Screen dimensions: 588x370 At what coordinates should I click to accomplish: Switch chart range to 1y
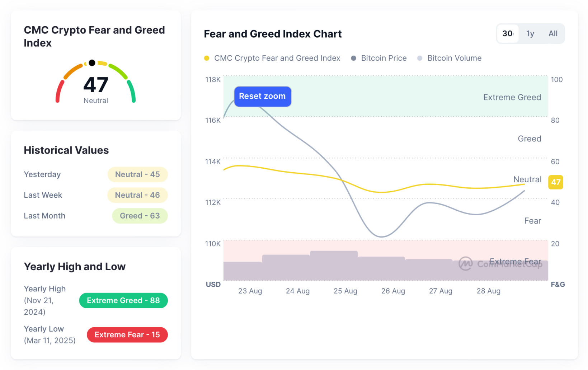click(530, 34)
